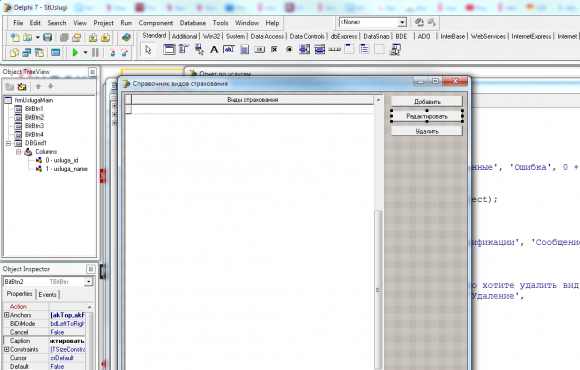
Task: Pick the Frames component icon in palette
Action: 169,49
